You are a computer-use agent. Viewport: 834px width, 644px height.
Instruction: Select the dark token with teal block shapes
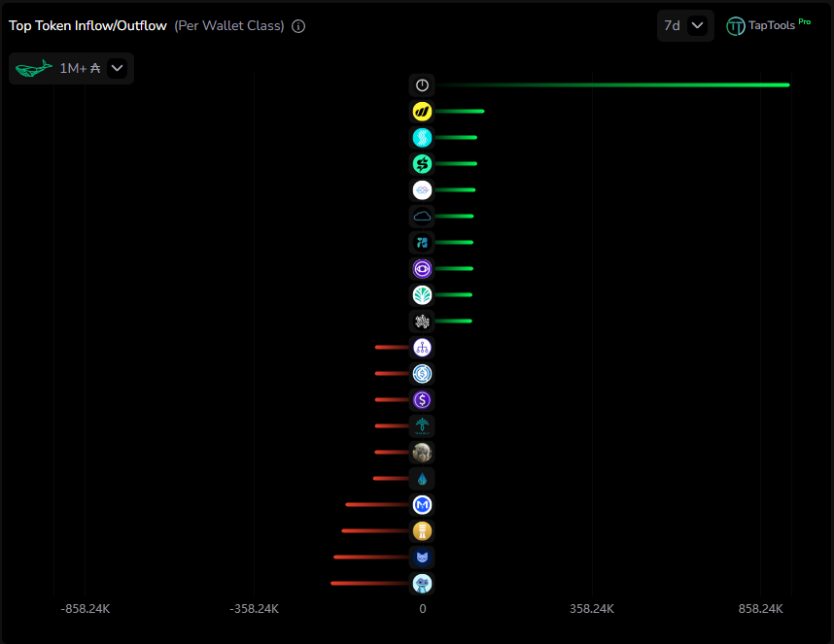422,242
